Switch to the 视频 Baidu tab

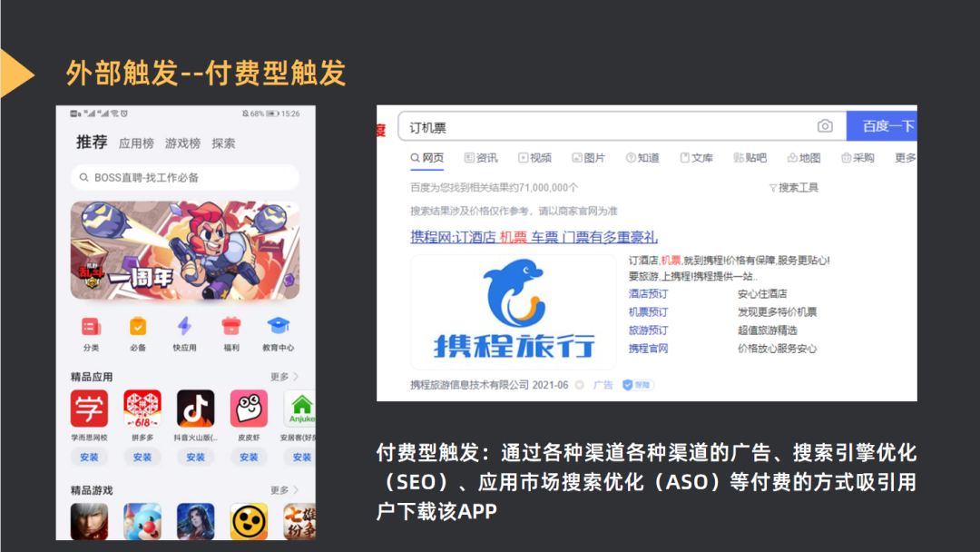(x=535, y=158)
